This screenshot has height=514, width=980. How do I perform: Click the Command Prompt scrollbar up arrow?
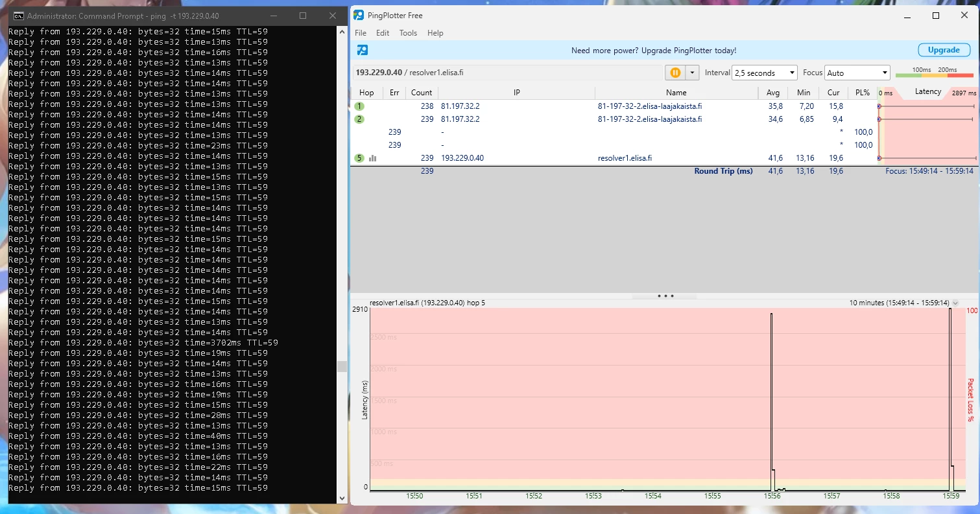click(342, 32)
